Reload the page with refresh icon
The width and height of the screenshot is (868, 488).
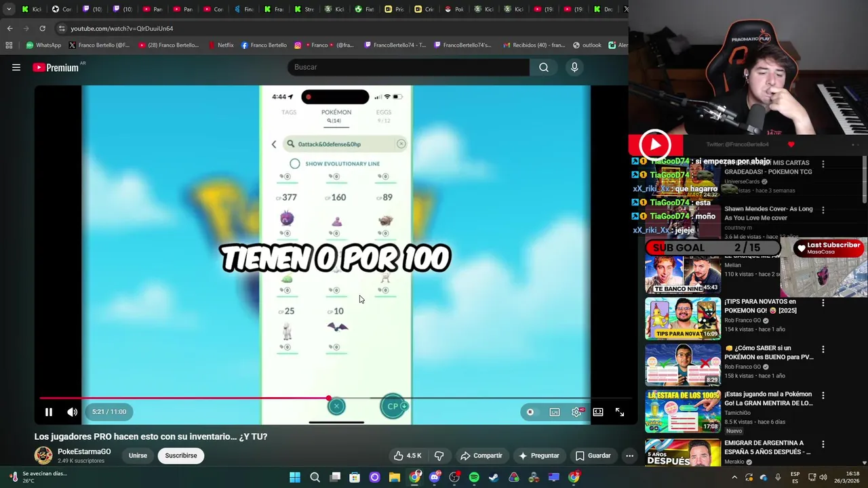point(42,28)
